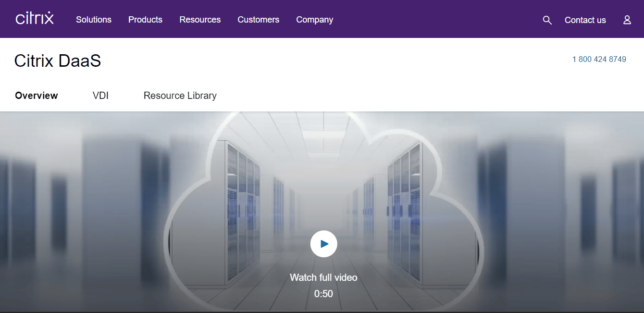The width and height of the screenshot is (644, 313).
Task: Select the Customers menu item
Action: [x=258, y=20]
